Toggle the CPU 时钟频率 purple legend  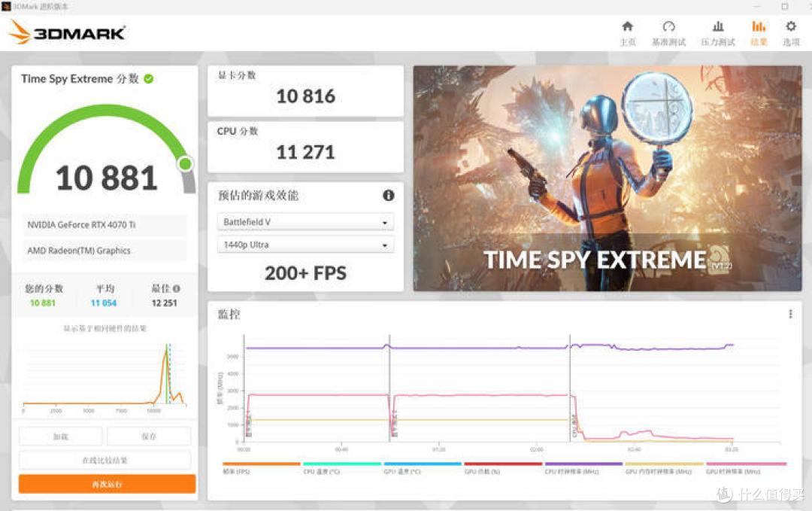coord(583,468)
